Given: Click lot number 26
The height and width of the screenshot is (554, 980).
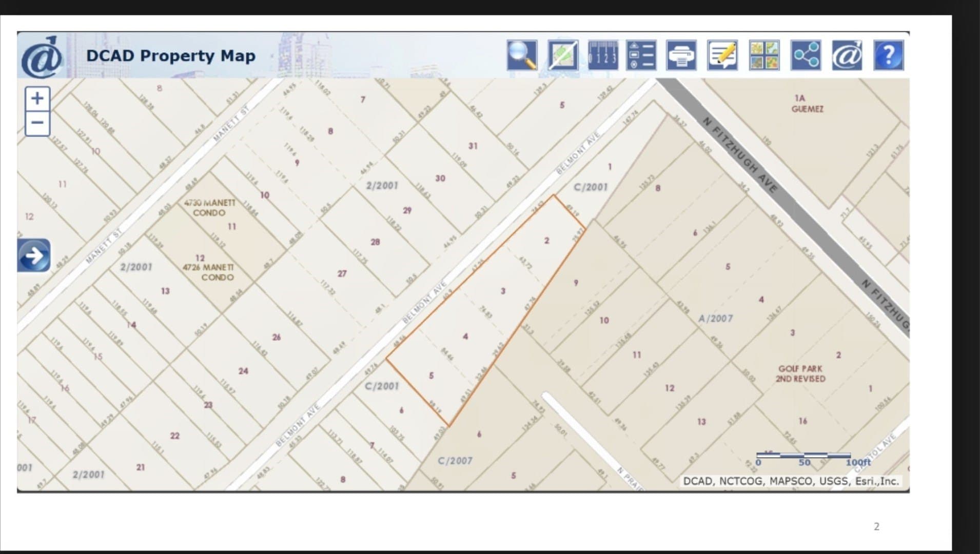Looking at the screenshot, I should click(276, 337).
